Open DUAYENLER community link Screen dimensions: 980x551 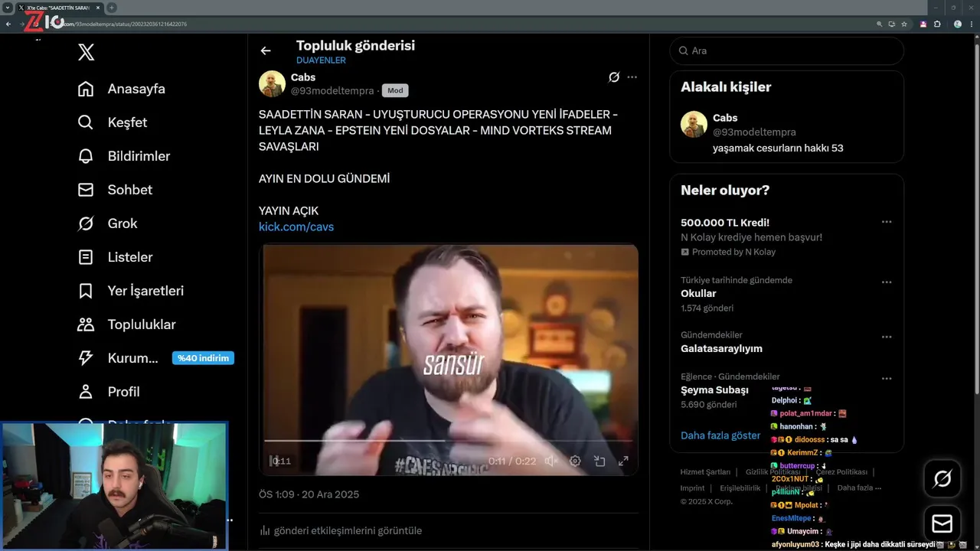(321, 60)
